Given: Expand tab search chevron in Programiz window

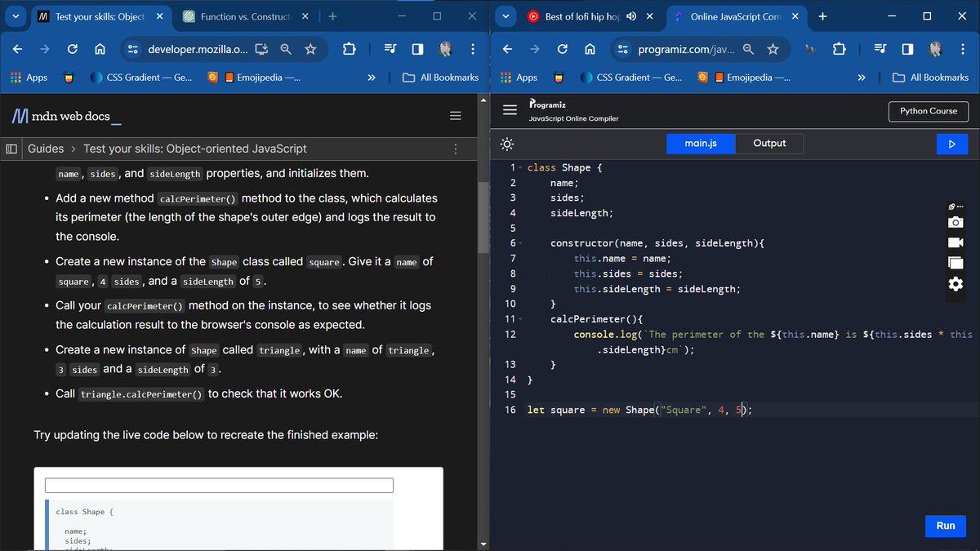Looking at the screenshot, I should coord(506,16).
